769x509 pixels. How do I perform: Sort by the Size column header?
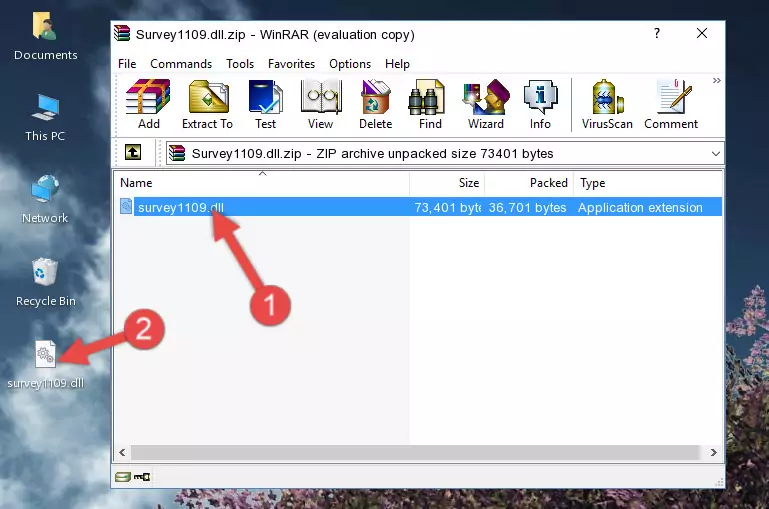(x=447, y=183)
